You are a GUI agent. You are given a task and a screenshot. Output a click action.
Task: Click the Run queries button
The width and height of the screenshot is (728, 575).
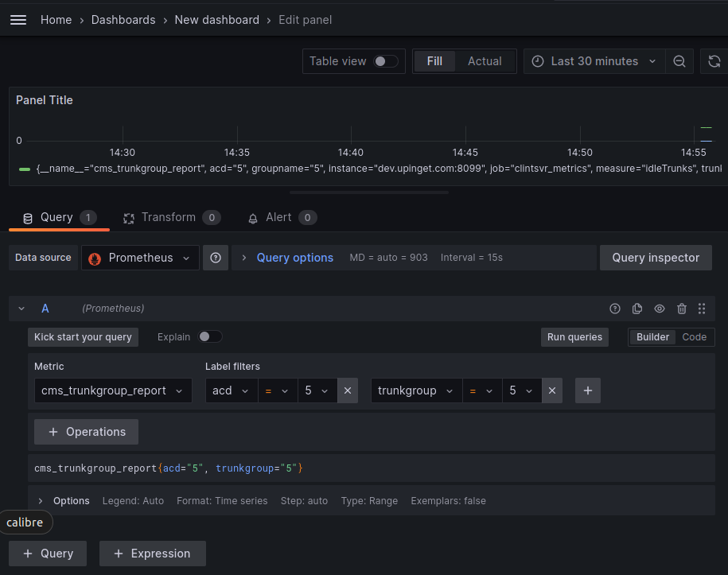click(x=574, y=337)
